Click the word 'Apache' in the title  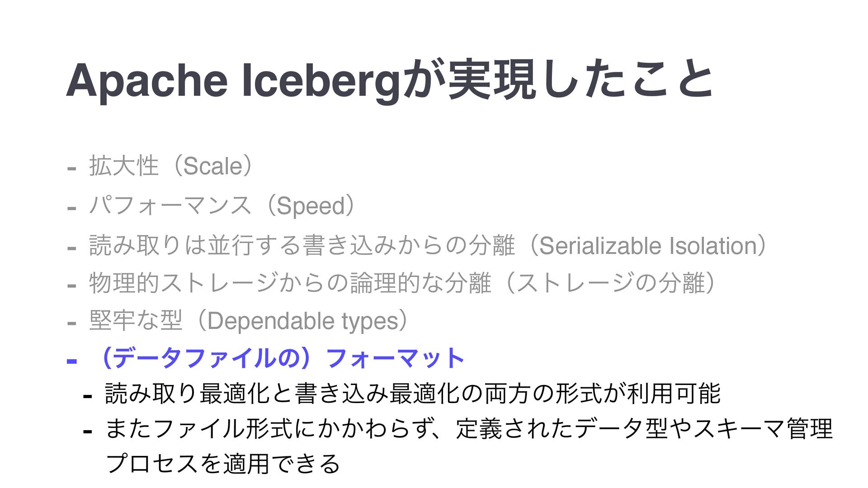click(147, 80)
